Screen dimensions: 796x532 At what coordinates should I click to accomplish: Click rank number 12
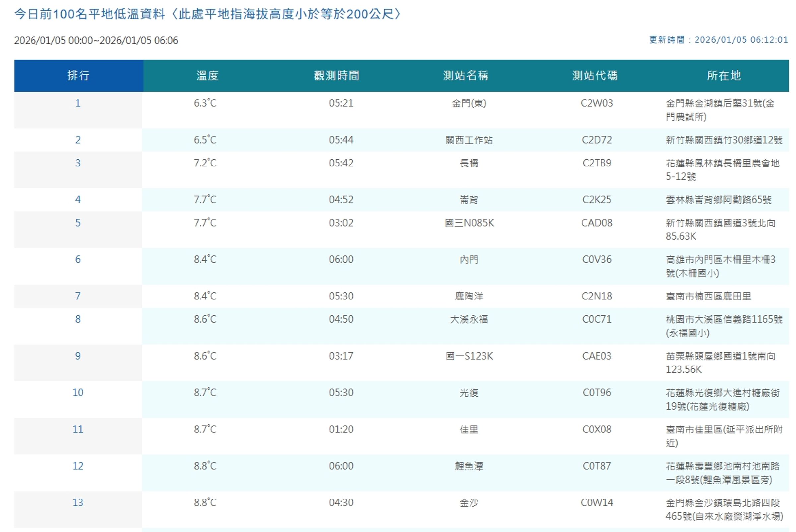78,466
